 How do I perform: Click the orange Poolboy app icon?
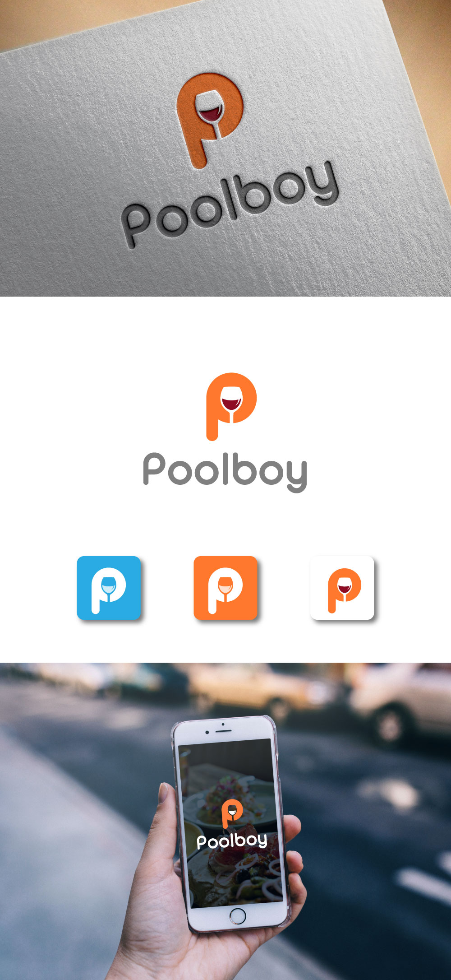coord(225,588)
